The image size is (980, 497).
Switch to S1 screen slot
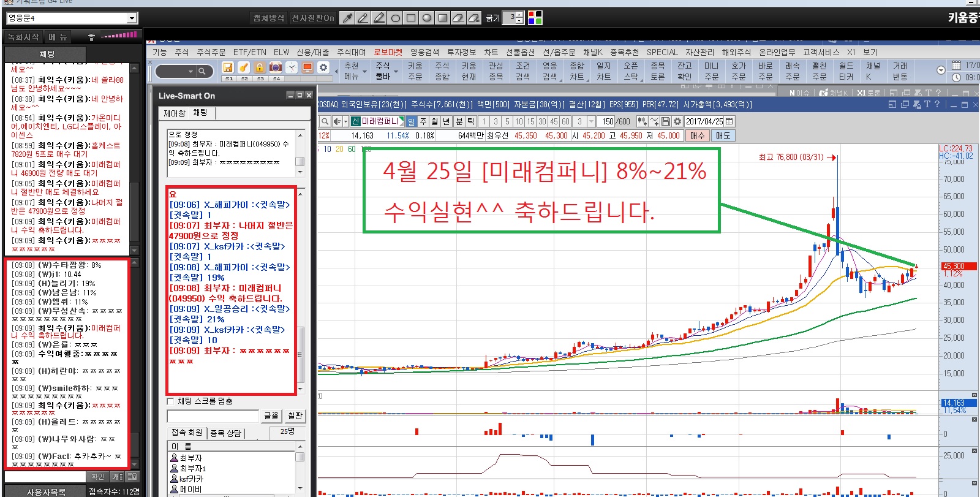tap(228, 79)
